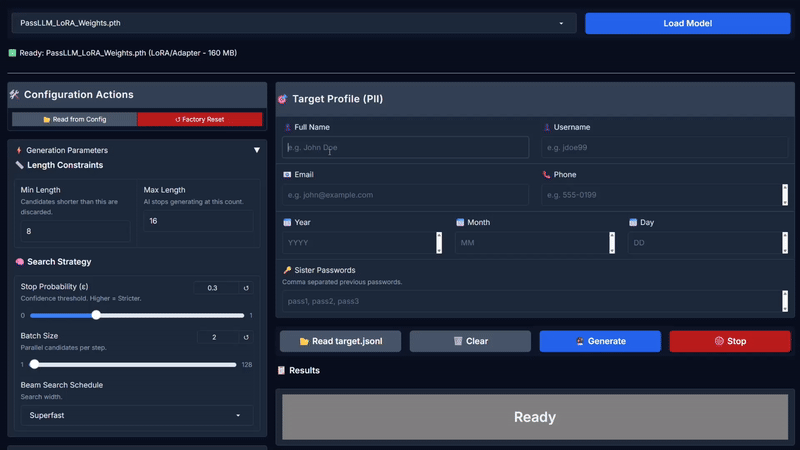Click the 'AI stops generating at this count.' text
The width and height of the screenshot is (800, 450).
click(193, 202)
